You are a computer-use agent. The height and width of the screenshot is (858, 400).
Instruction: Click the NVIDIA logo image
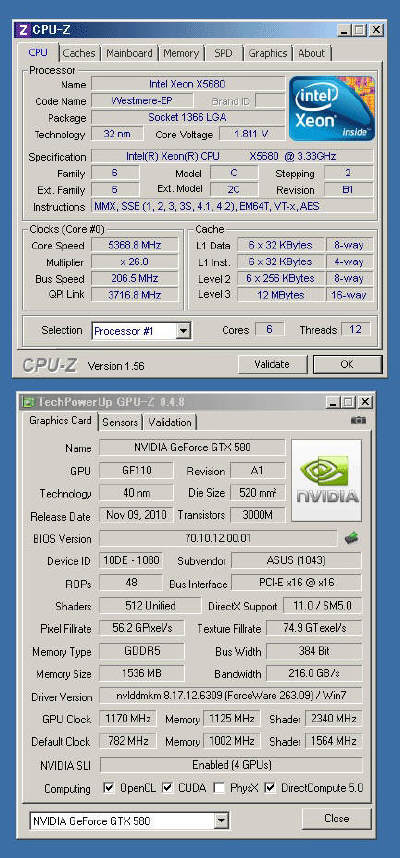coord(326,479)
